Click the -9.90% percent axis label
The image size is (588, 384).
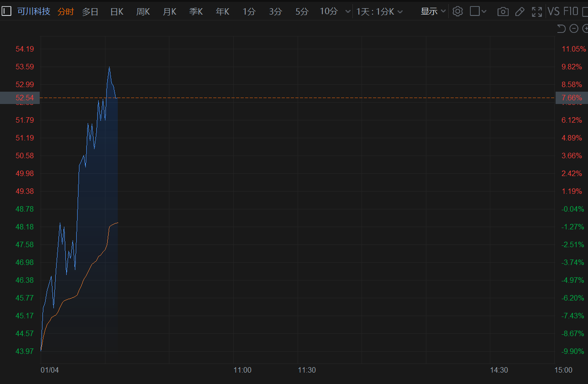572,351
